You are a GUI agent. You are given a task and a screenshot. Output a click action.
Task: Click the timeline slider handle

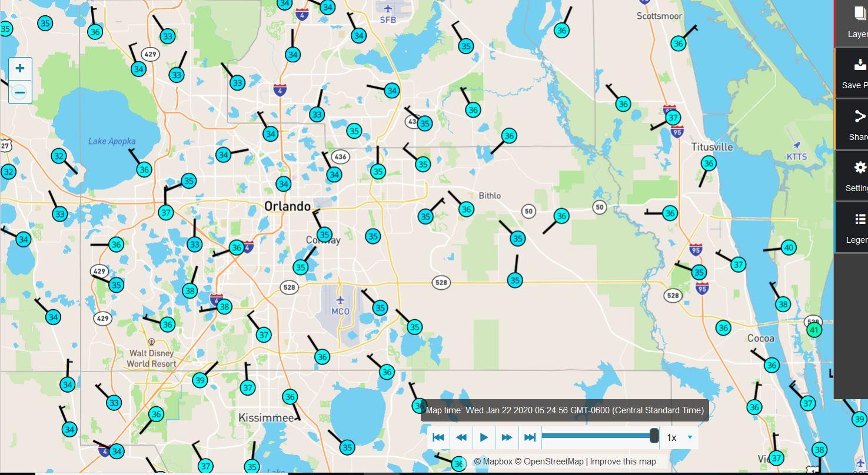coord(654,436)
